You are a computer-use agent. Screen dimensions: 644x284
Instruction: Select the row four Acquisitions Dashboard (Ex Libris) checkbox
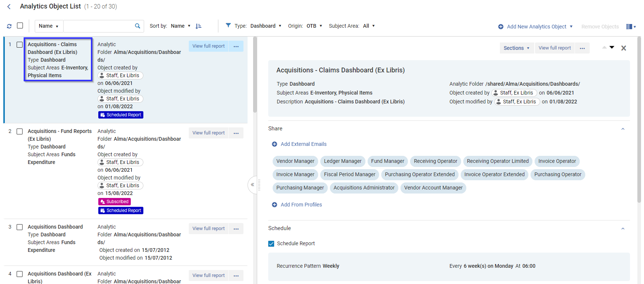20,274
